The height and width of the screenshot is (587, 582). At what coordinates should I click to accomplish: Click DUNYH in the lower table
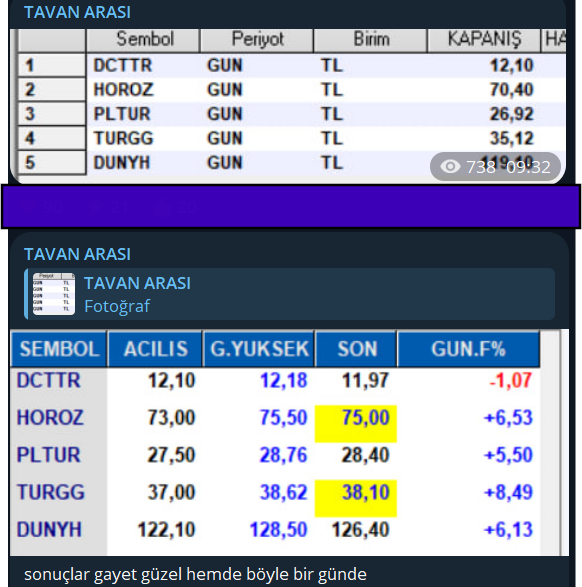49,529
